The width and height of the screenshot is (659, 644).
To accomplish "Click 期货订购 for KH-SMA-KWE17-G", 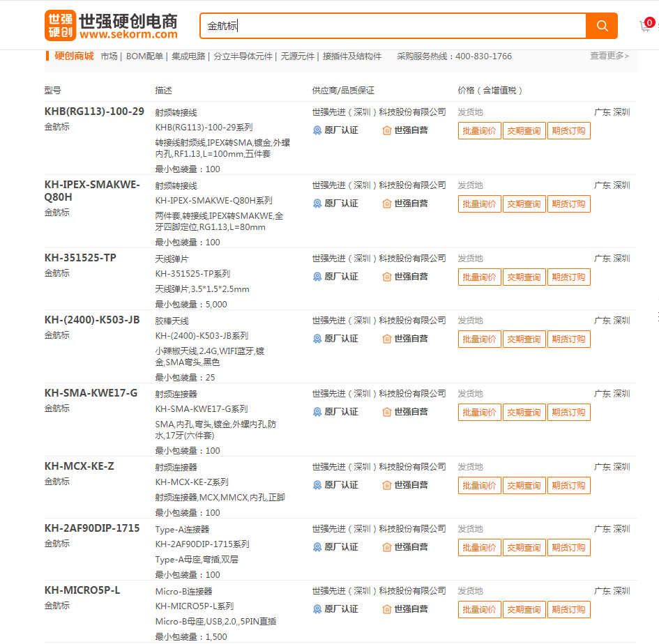I will point(568,412).
